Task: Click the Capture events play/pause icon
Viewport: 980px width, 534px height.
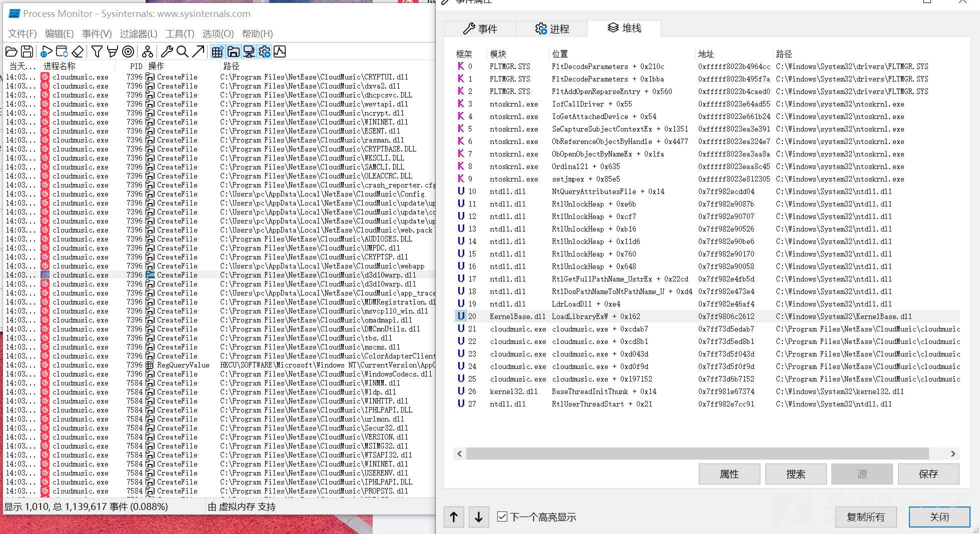Action: (x=46, y=51)
